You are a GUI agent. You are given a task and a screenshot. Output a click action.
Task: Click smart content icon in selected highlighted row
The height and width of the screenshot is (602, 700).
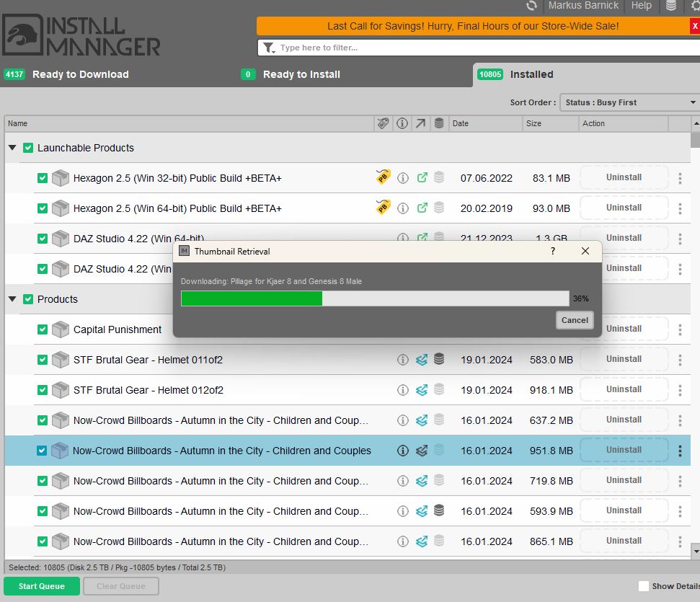[x=422, y=451]
